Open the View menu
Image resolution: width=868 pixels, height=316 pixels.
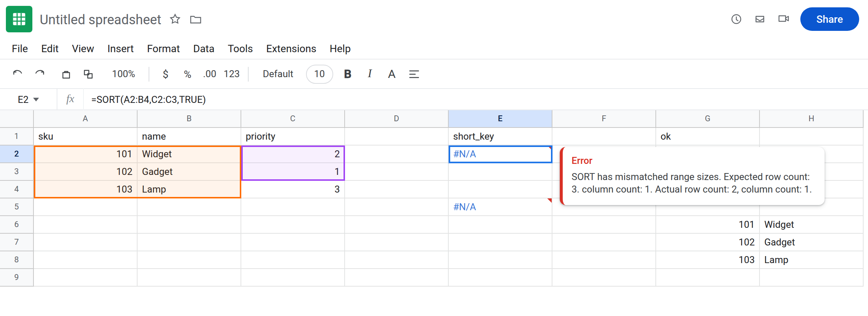[x=83, y=49]
